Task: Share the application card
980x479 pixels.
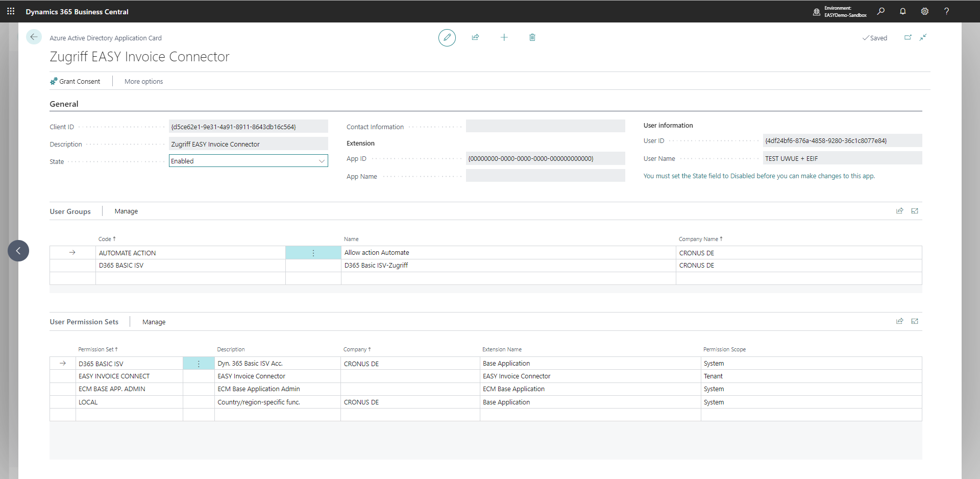Action: 475,37
